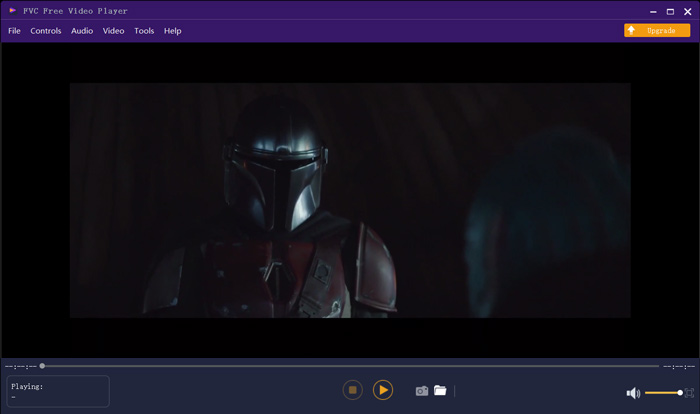The width and height of the screenshot is (700, 414).
Task: Click the FVC app logo icon
Action: pos(12,11)
